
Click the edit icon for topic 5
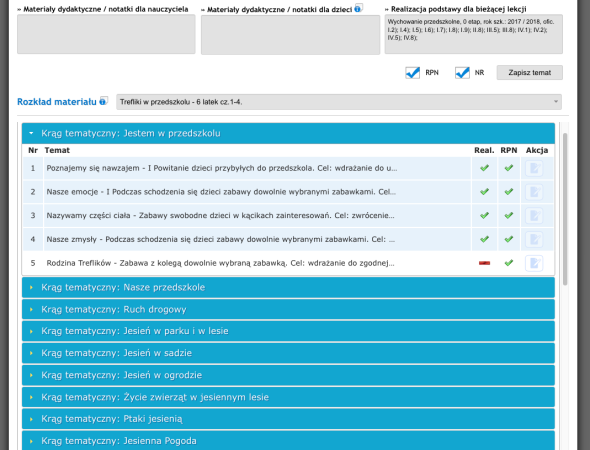[534, 263]
